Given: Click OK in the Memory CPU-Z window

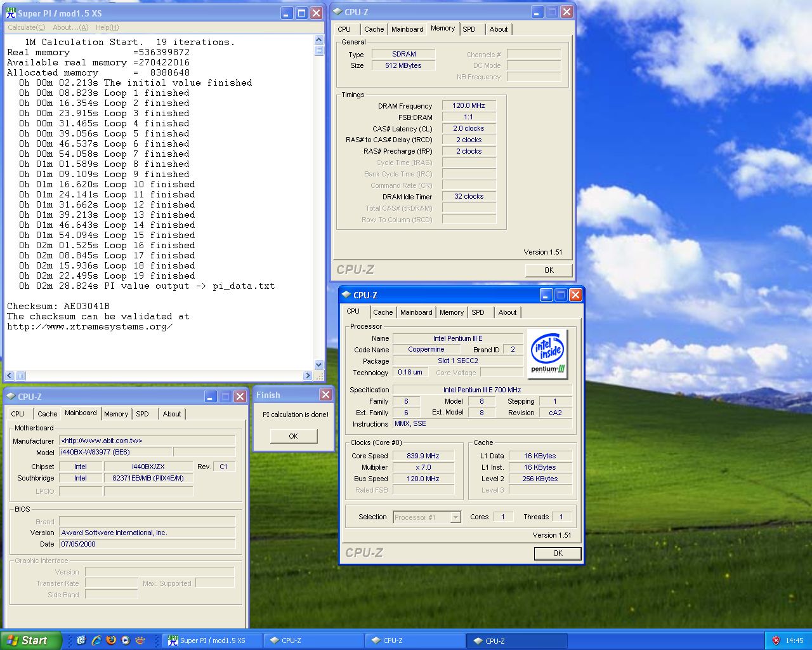Looking at the screenshot, I should tap(549, 270).
